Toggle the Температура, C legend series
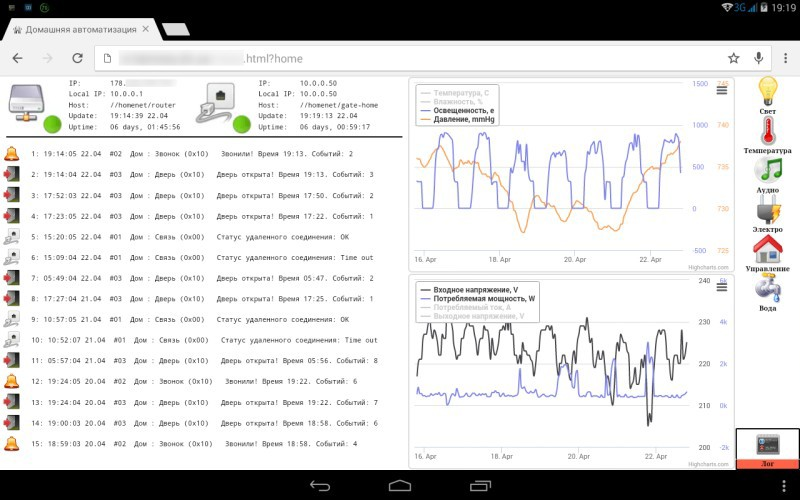Screen dimensions: 800x500 (x=455, y=93)
